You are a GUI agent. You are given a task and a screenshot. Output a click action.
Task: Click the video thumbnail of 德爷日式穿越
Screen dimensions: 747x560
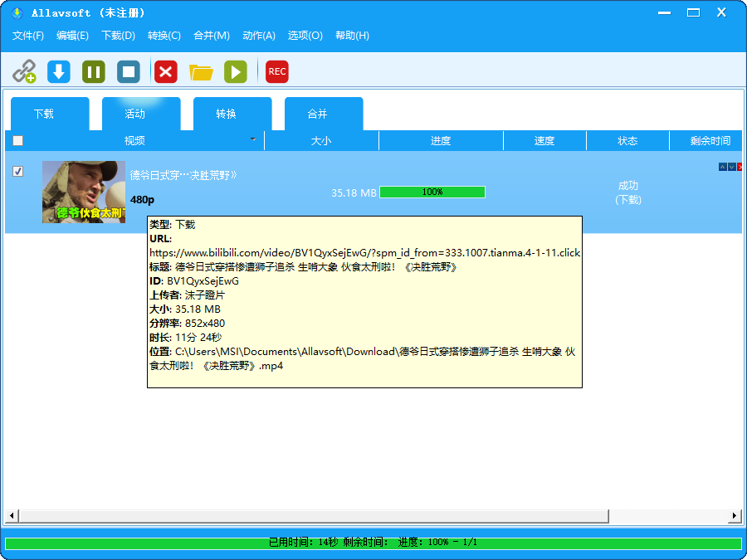click(83, 192)
